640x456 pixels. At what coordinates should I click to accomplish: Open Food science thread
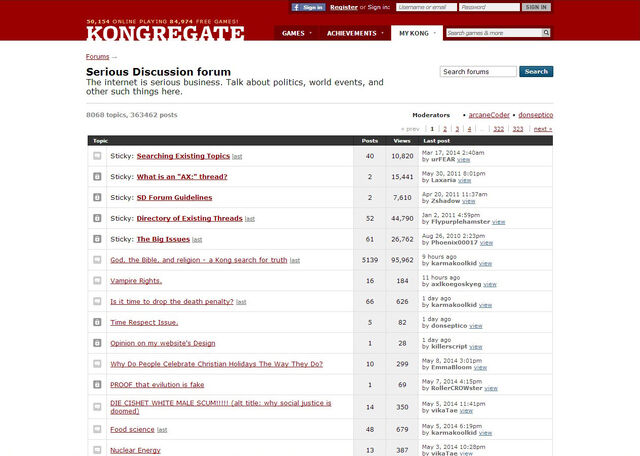click(x=132, y=429)
